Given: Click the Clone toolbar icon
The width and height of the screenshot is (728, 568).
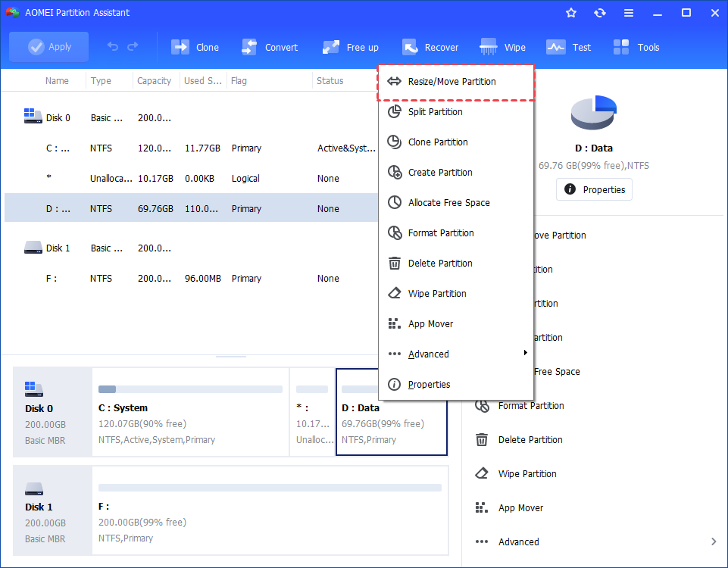Looking at the screenshot, I should click(180, 47).
